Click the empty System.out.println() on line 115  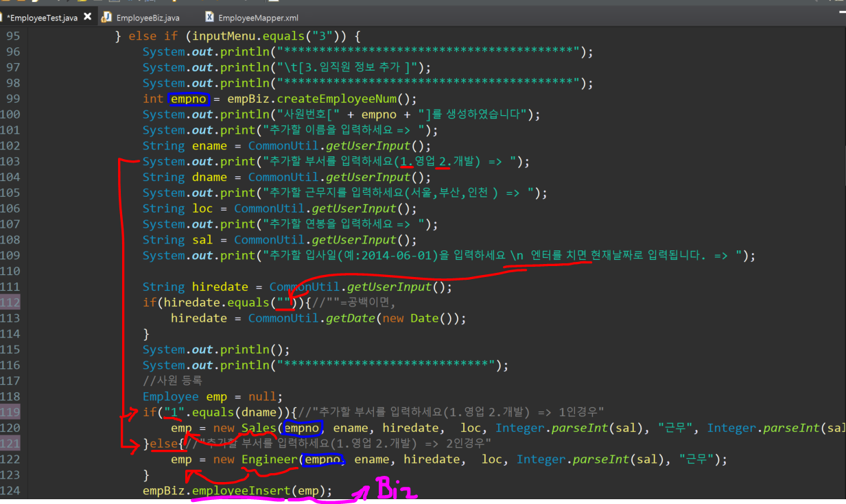[216, 350]
